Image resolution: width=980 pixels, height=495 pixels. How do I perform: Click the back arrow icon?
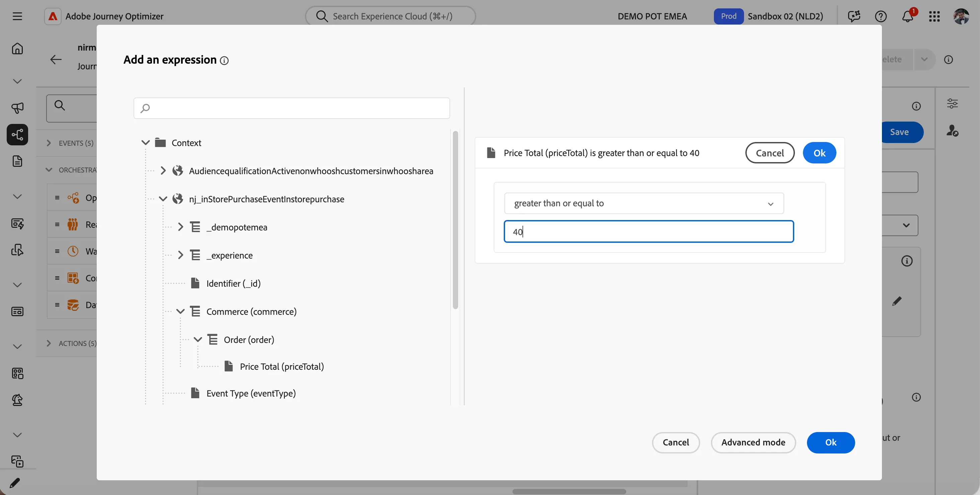pyautogui.click(x=56, y=59)
